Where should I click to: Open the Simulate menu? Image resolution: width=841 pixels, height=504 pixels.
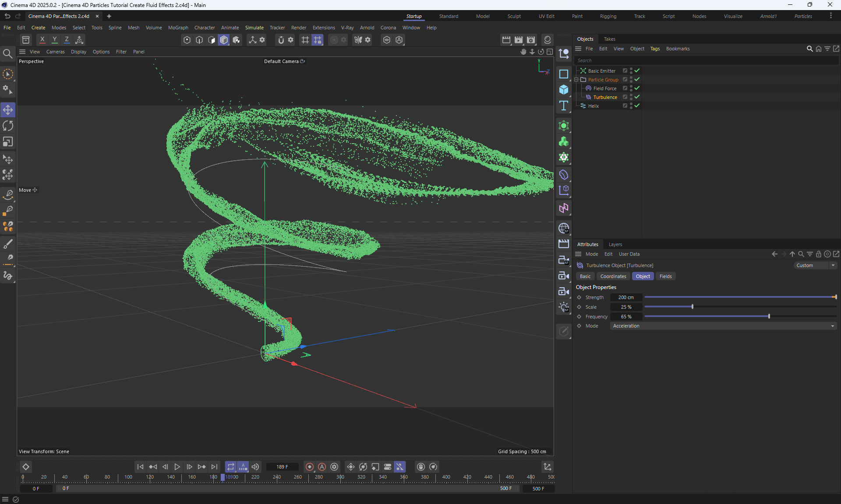pos(254,28)
